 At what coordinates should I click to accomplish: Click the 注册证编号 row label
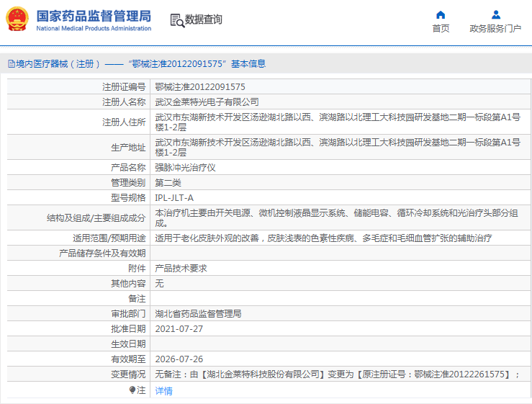coord(124,87)
